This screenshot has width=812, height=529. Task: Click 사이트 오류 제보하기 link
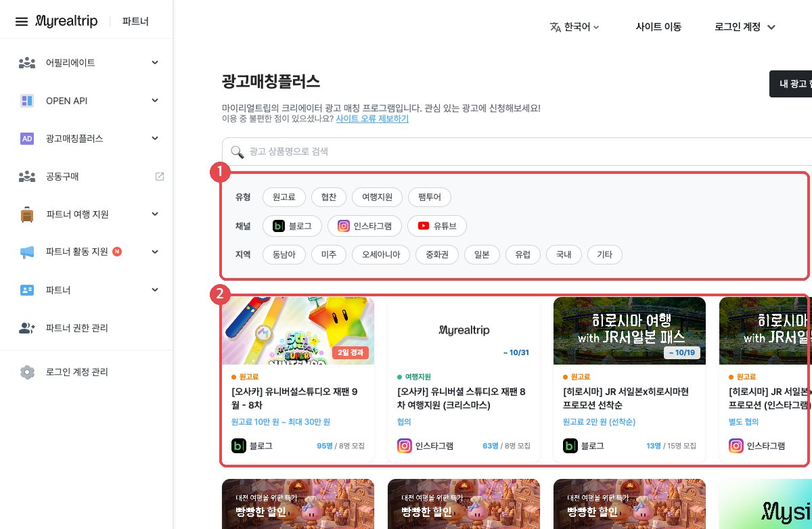(x=372, y=118)
